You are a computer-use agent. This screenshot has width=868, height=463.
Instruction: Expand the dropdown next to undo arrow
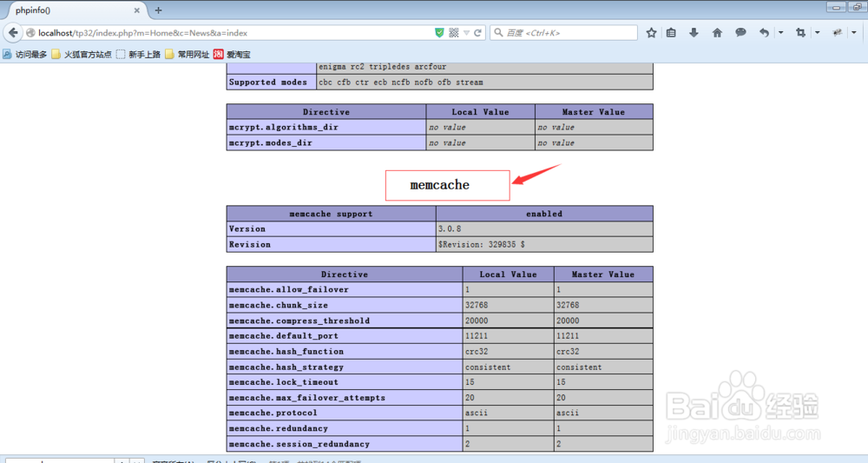pyautogui.click(x=780, y=33)
